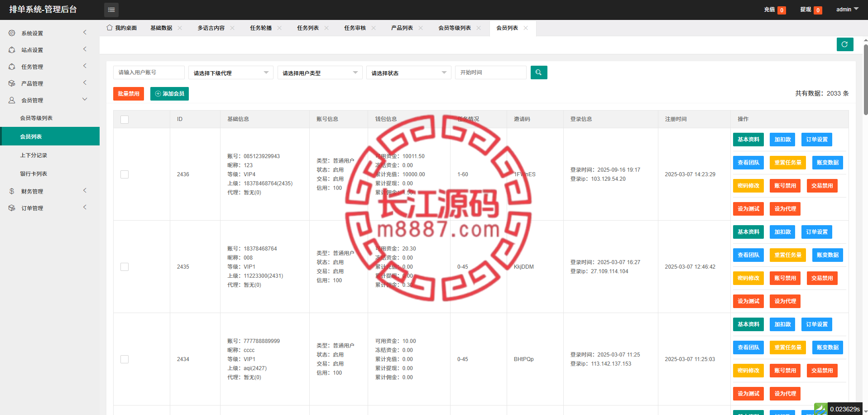Image resolution: width=868 pixels, height=415 pixels.
Task: Click the 站点设置 sidebar icon
Action: [x=12, y=50]
